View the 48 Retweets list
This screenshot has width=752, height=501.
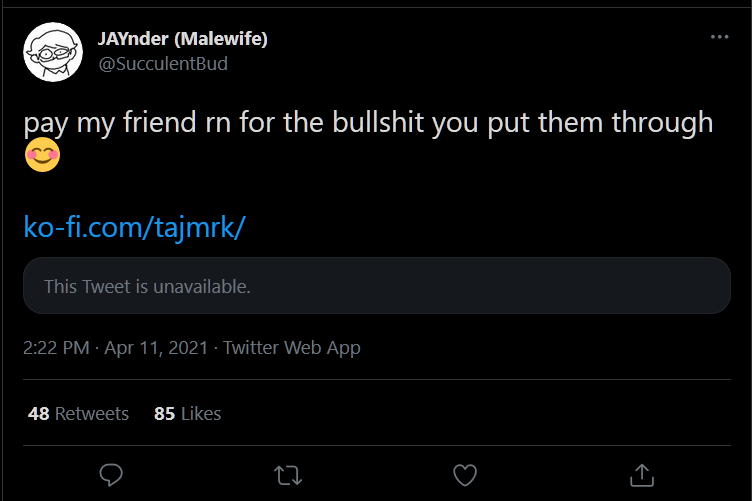tap(78, 414)
